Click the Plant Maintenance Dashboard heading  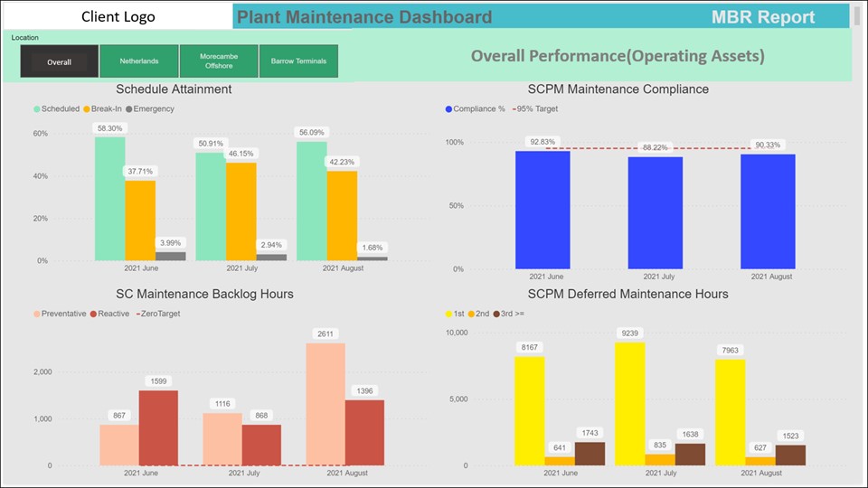coord(364,17)
